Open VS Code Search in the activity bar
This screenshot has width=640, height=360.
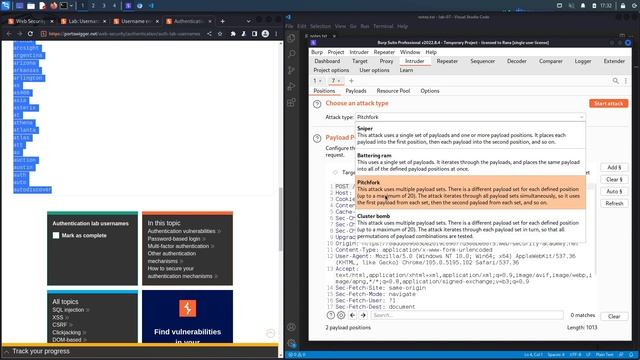291,54
